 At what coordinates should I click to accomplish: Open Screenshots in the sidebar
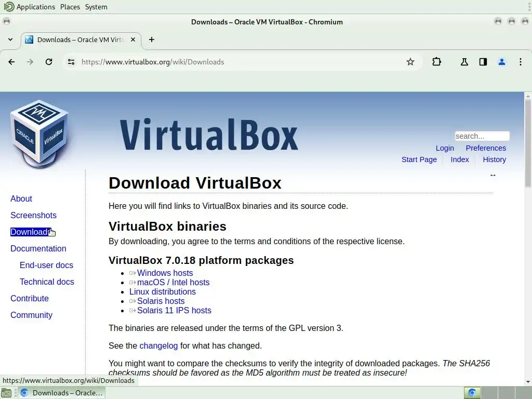coord(34,215)
